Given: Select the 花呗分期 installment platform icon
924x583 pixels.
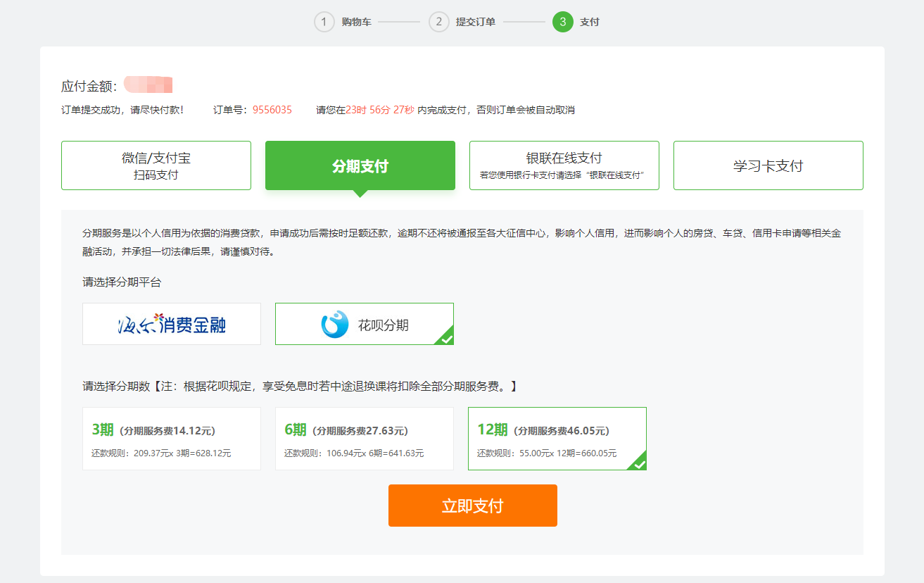Looking at the screenshot, I should (364, 323).
